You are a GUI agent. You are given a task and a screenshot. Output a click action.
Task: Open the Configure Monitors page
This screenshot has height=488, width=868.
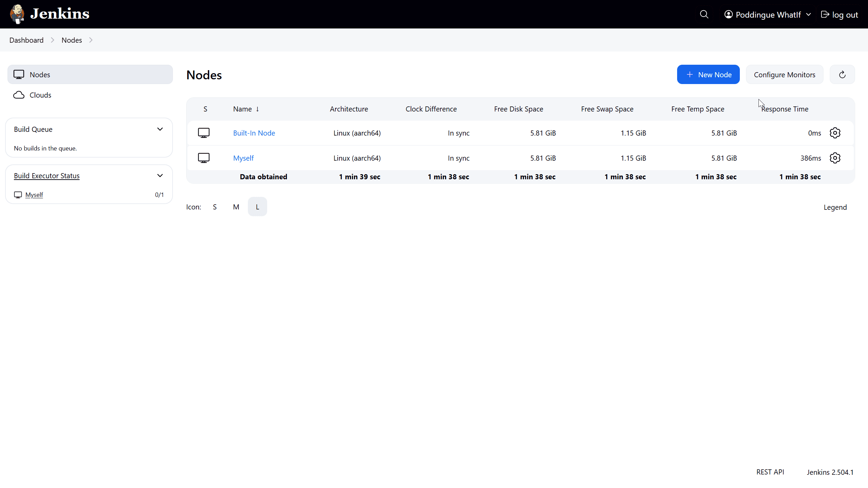(x=785, y=74)
